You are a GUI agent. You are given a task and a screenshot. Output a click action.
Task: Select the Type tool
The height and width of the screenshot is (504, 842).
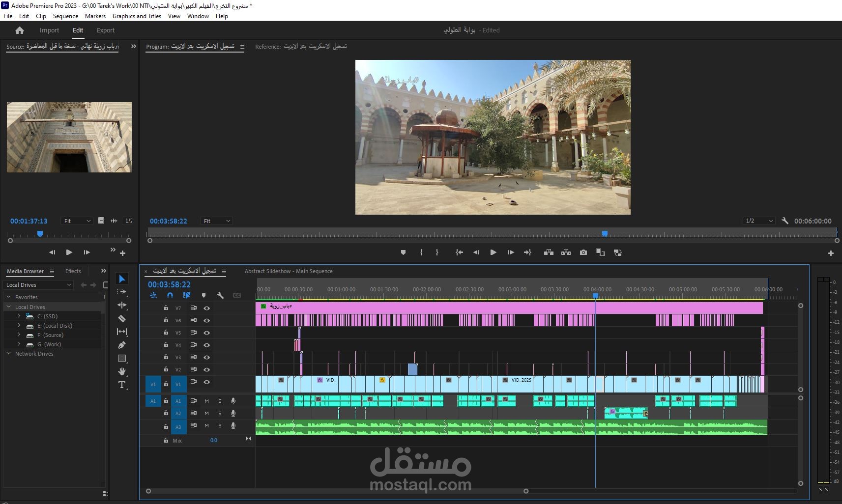click(122, 385)
